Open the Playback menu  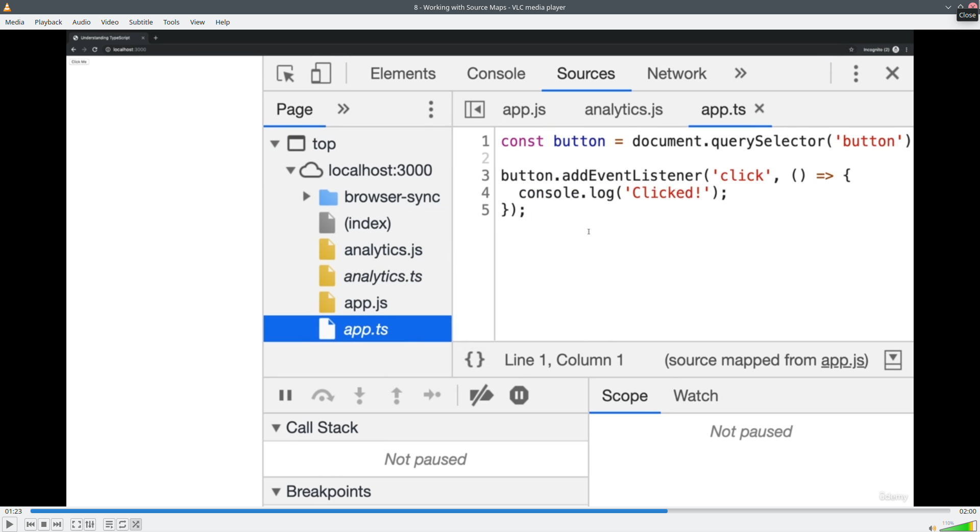click(48, 22)
